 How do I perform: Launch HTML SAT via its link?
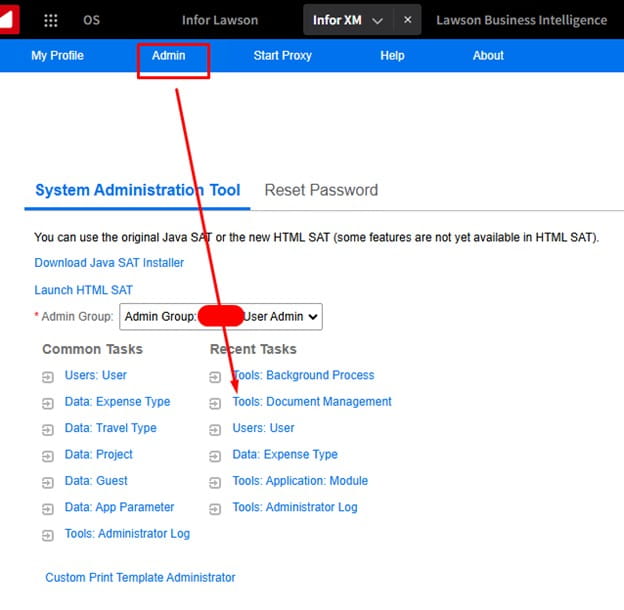point(83,290)
